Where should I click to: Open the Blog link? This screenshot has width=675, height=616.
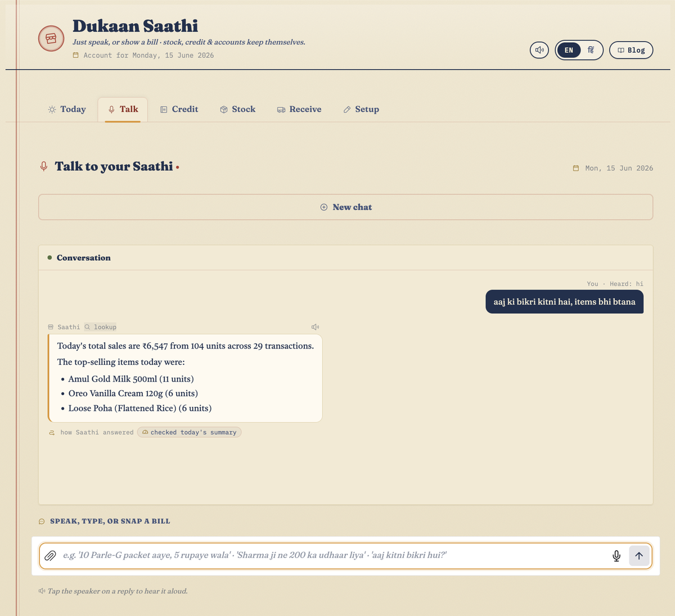click(x=631, y=50)
